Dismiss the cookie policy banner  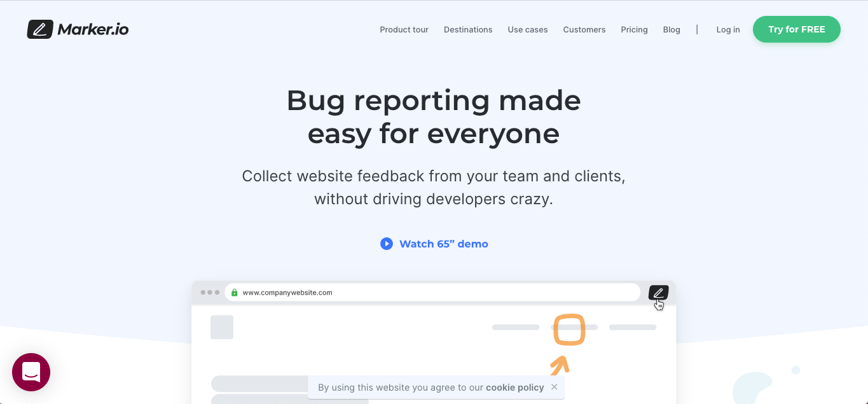point(555,387)
